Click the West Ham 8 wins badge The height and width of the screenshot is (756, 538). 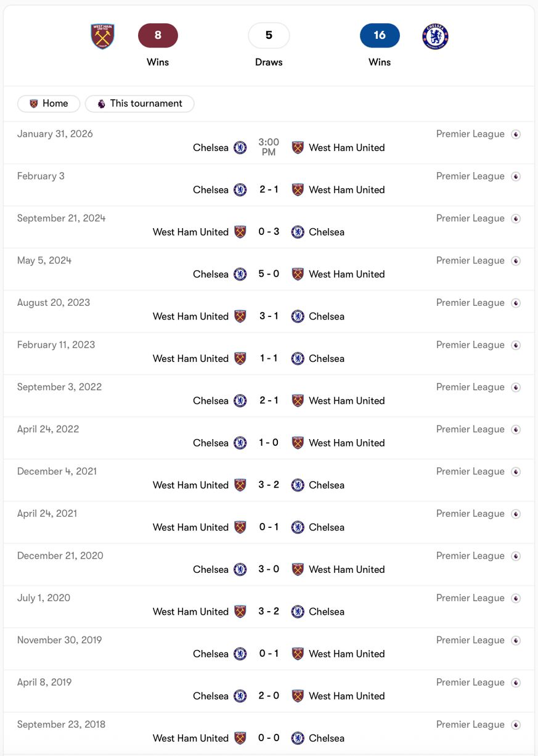(x=158, y=36)
